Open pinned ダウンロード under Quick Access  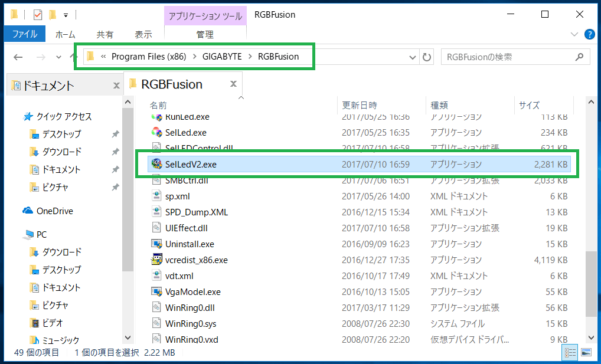click(x=61, y=152)
